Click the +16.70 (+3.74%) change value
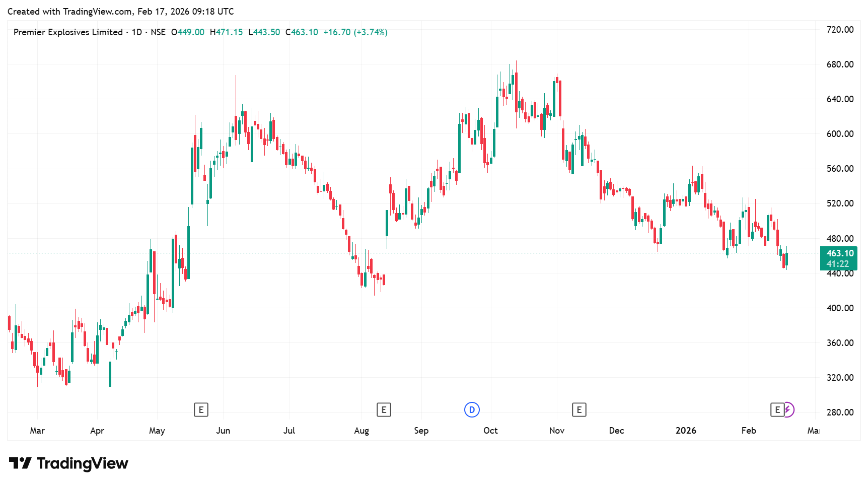Screen dimensions: 868x486 point(355,32)
